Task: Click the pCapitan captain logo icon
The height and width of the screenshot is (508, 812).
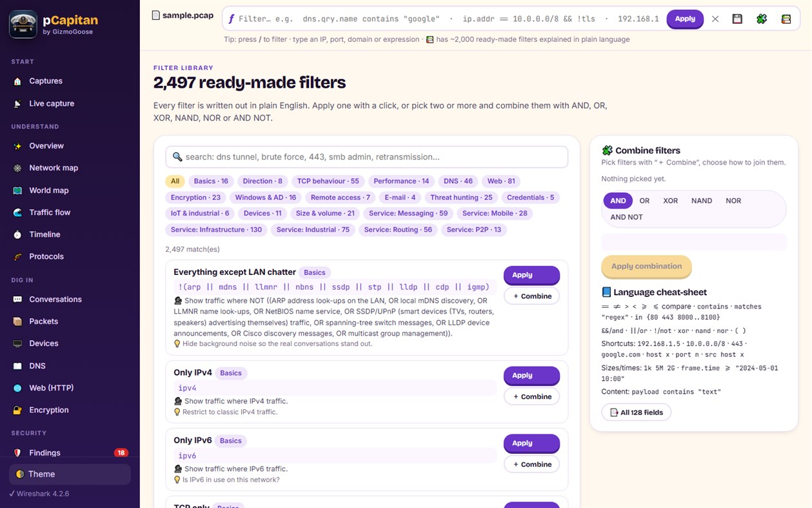Action: point(23,25)
